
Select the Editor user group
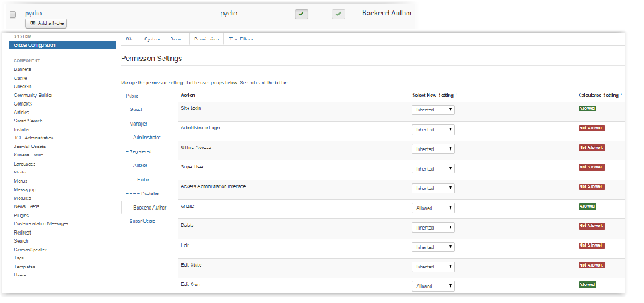point(143,180)
